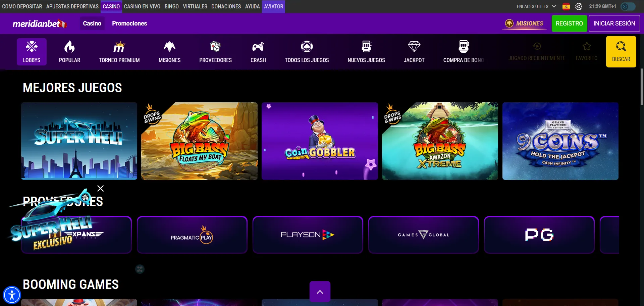Open the Spanish flag language selector
644x306 pixels.
566,6
